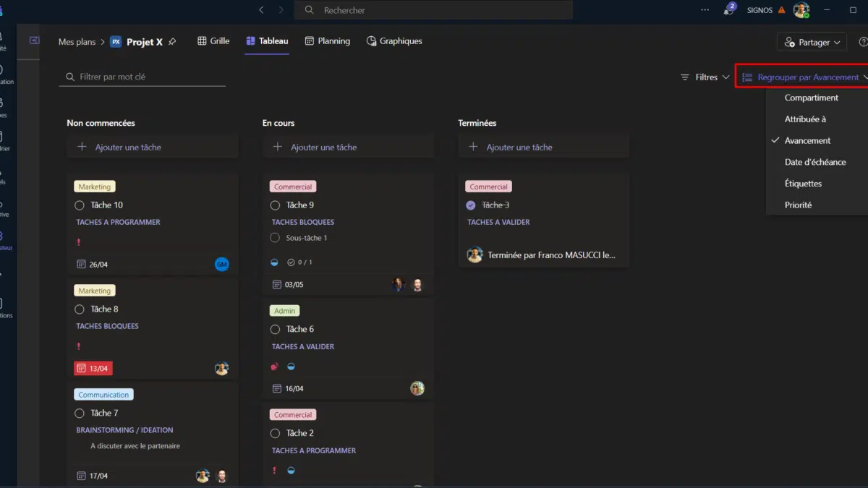The image size is (868, 488).
Task: Add a task under En cours column
Action: [x=323, y=147]
